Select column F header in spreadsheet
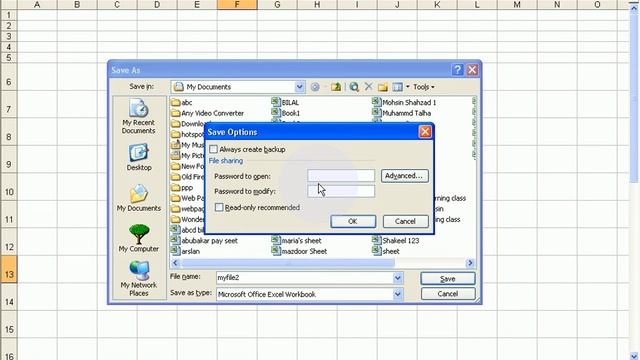The height and width of the screenshot is (360, 640). click(237, 4)
